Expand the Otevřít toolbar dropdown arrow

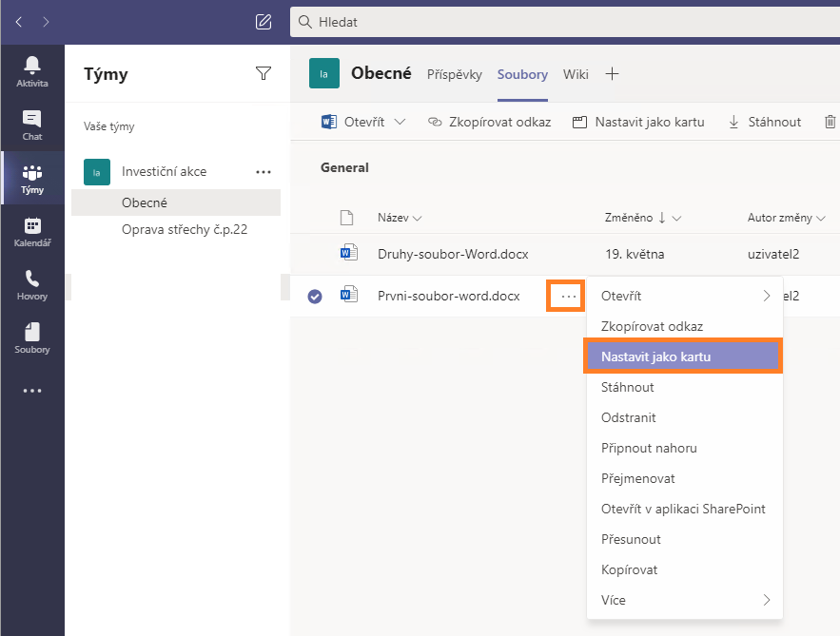400,122
